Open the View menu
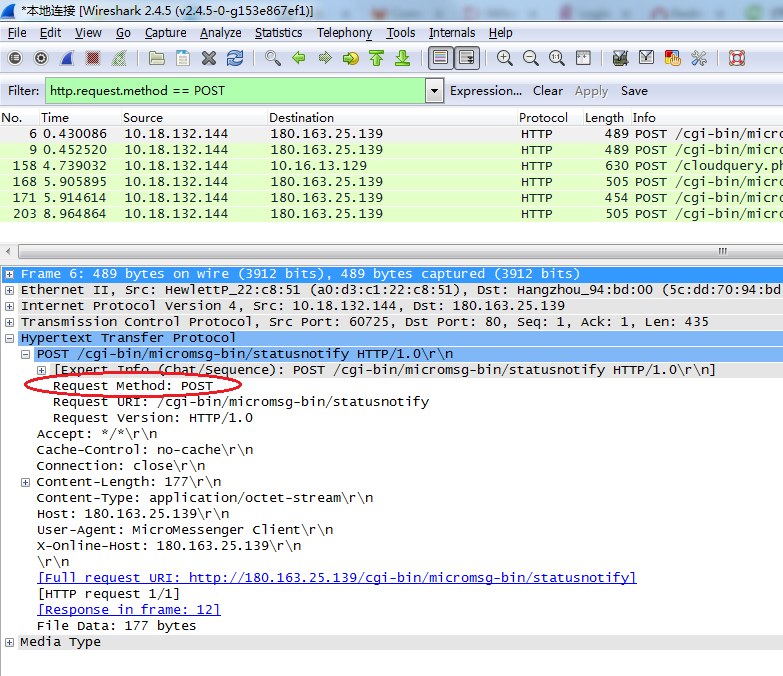 coord(88,33)
